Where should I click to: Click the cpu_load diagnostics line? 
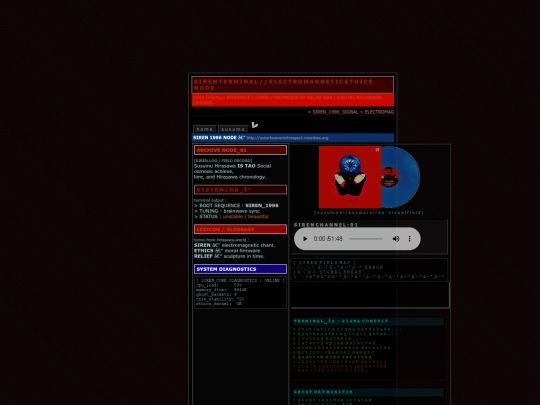pos(219,285)
